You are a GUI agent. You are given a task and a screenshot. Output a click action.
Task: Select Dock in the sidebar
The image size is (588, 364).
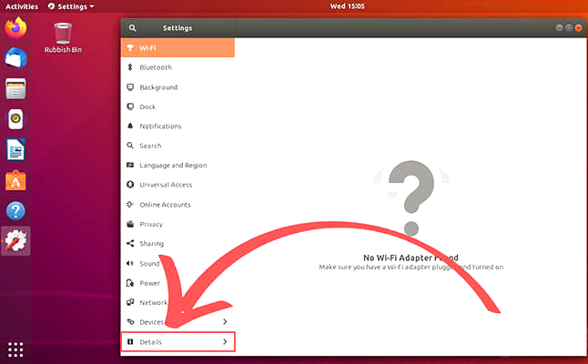click(177, 106)
